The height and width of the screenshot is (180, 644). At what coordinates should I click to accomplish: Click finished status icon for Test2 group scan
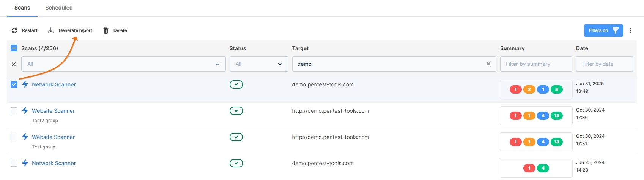click(236, 111)
